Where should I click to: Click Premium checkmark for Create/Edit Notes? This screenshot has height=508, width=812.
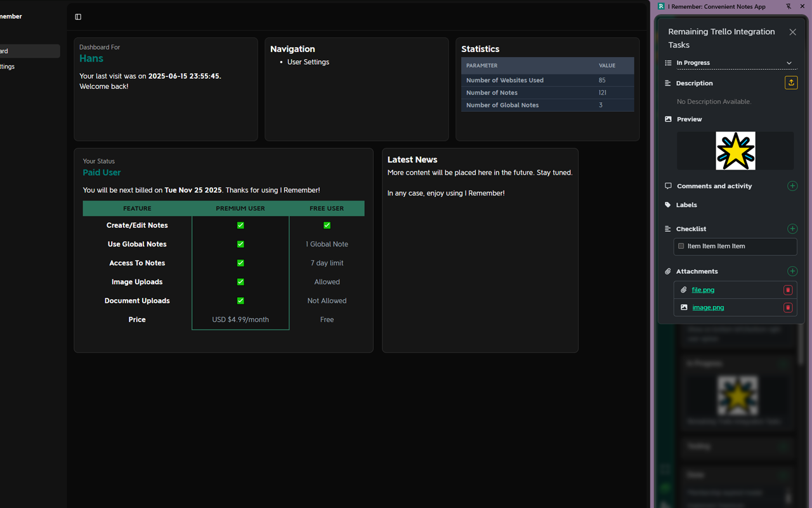tap(240, 225)
